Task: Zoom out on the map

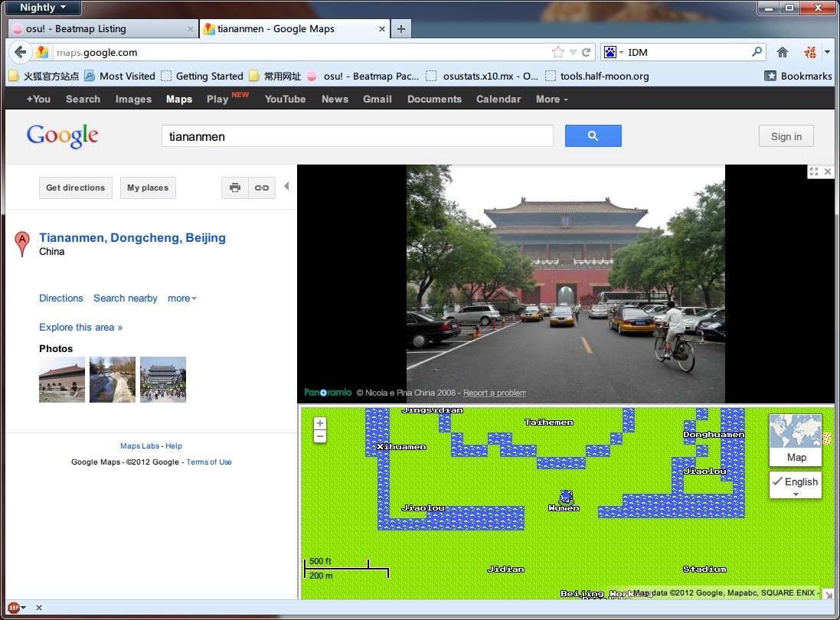Action: click(320, 436)
